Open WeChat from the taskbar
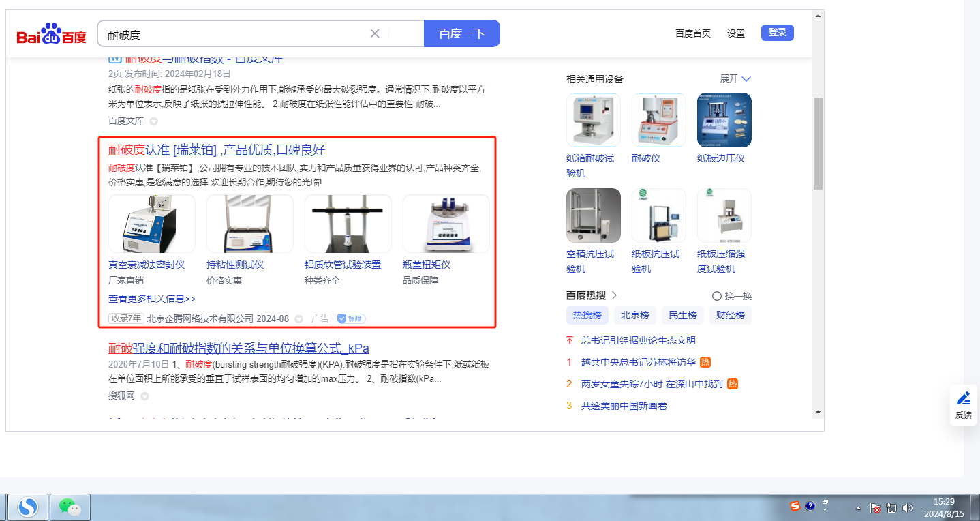This screenshot has height=521, width=980. [x=70, y=507]
